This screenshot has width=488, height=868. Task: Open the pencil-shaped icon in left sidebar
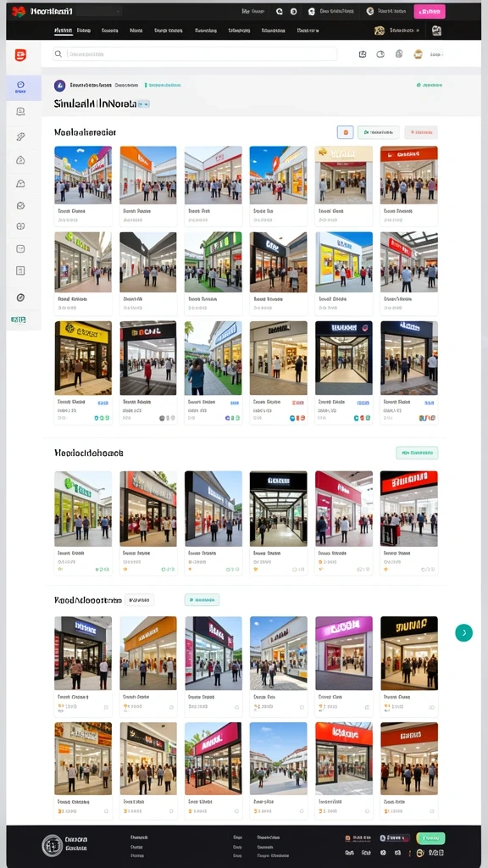click(20, 136)
